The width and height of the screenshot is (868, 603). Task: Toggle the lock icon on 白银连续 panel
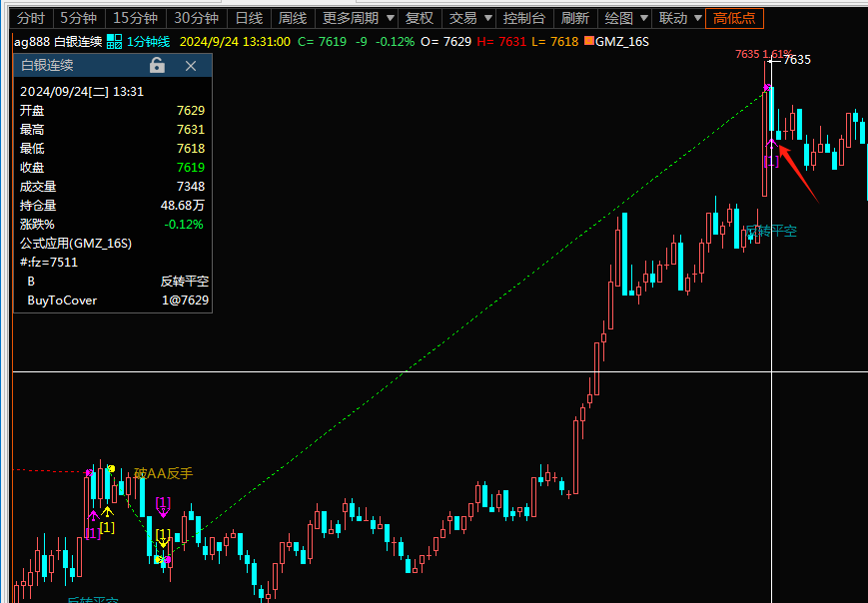[157, 65]
